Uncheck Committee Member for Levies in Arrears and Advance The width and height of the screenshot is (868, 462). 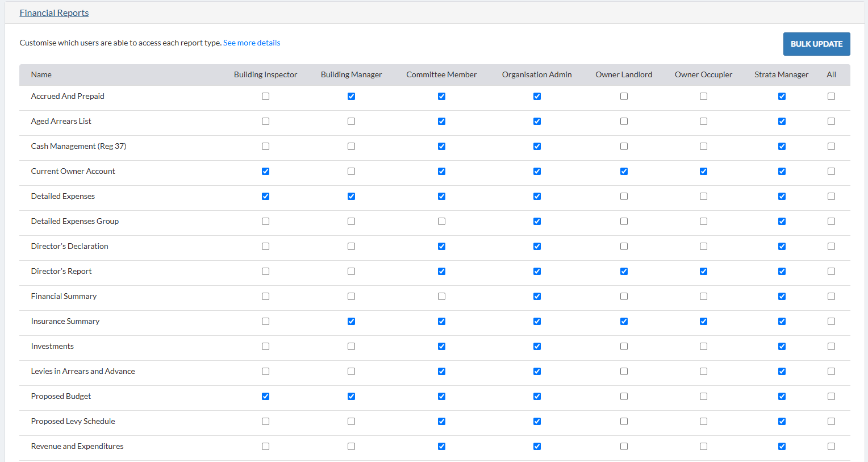click(x=441, y=371)
